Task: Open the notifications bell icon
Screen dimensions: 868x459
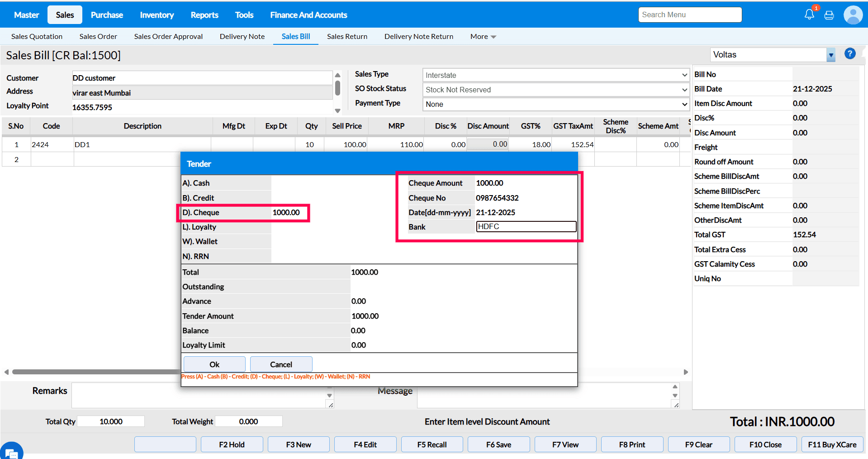Action: (809, 14)
